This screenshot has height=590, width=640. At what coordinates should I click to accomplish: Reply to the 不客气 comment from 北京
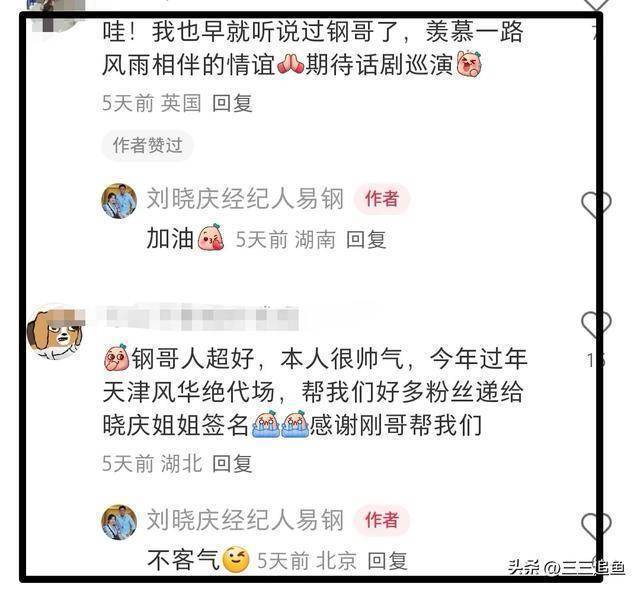point(387,561)
